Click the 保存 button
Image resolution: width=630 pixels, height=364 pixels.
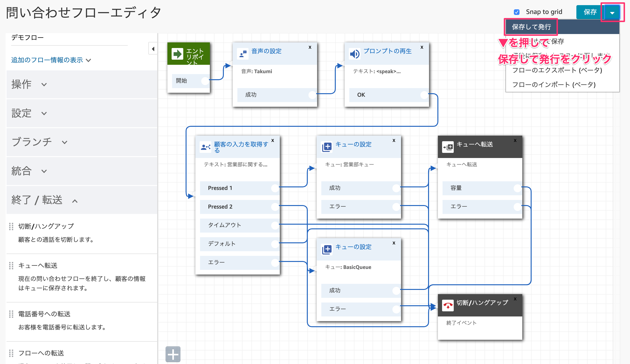[590, 12]
